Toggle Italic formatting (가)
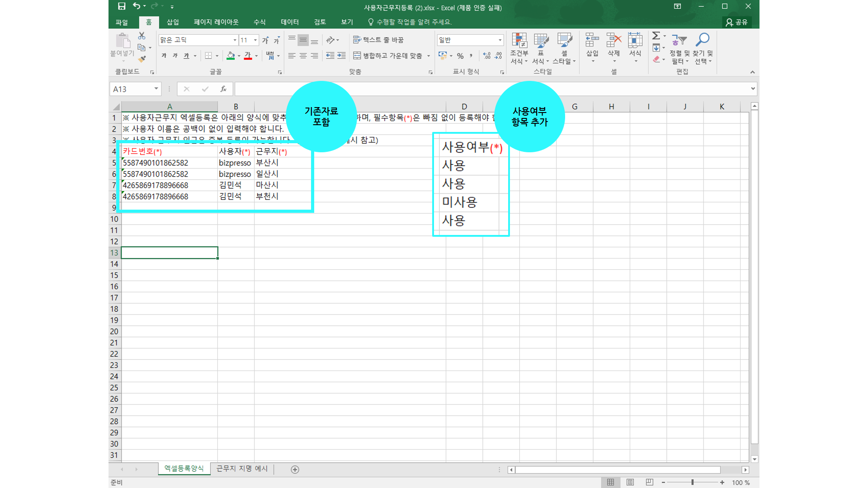This screenshot has height=488, width=868. pos(175,56)
